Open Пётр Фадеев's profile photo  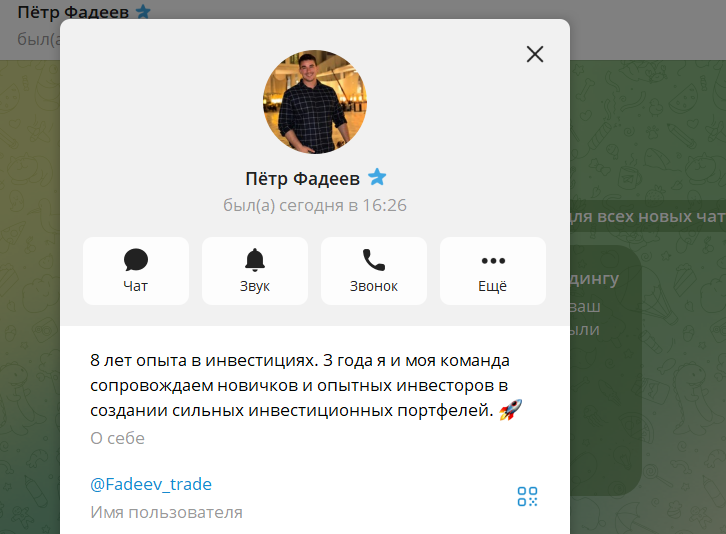(x=315, y=101)
